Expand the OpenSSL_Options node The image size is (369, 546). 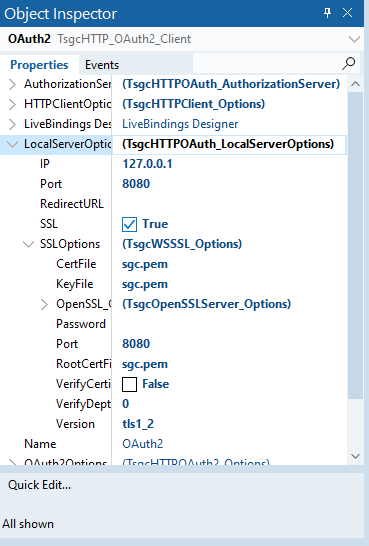tap(45, 304)
